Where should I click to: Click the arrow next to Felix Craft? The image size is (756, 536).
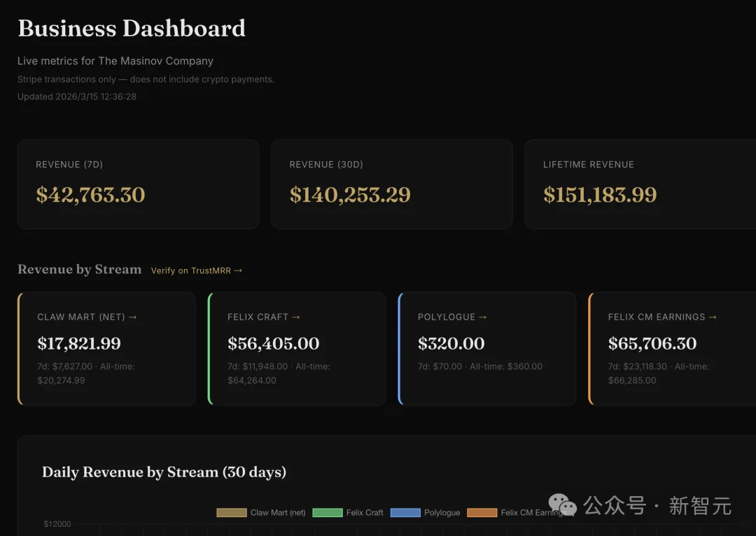tap(296, 317)
